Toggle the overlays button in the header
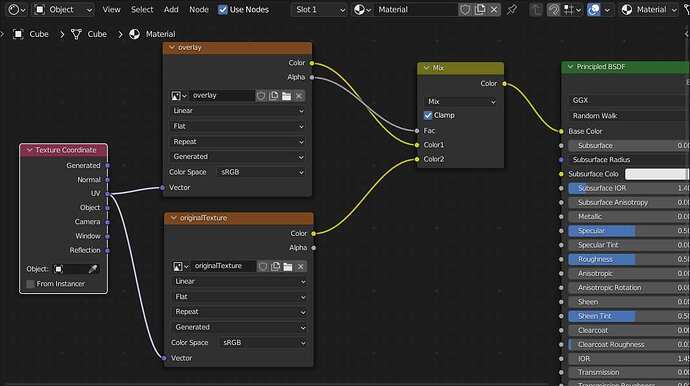Image resolution: width=690 pixels, height=386 pixels. pyautogui.click(x=594, y=9)
